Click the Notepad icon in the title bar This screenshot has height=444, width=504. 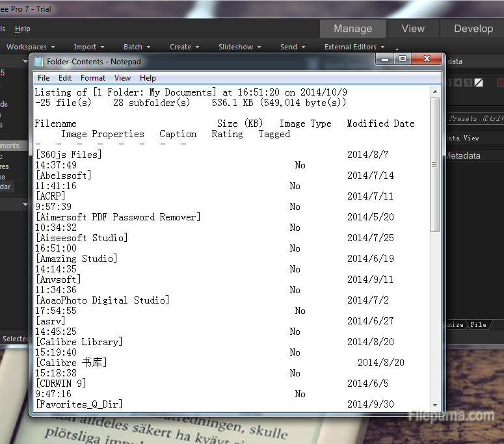pyautogui.click(x=39, y=62)
